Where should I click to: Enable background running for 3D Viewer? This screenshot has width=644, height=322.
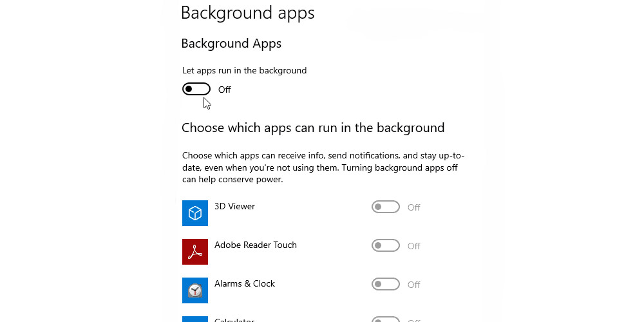[x=386, y=207]
